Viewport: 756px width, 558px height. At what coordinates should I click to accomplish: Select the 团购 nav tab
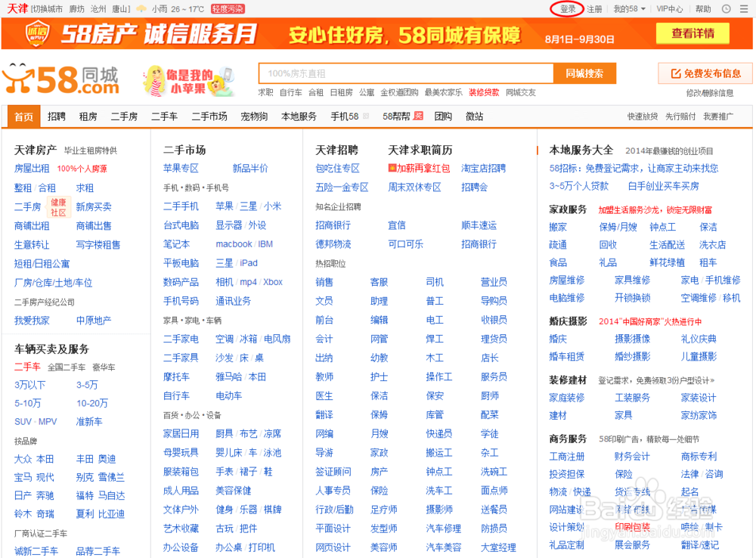443,116
